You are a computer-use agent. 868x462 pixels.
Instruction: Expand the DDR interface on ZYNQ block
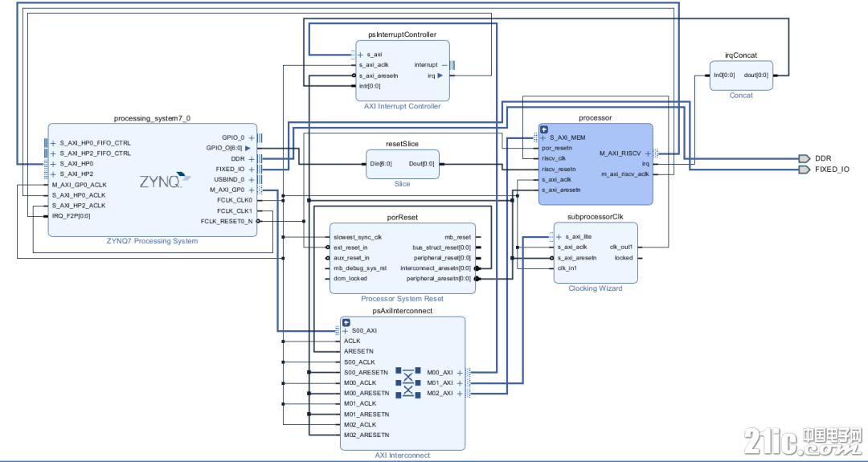click(252, 159)
